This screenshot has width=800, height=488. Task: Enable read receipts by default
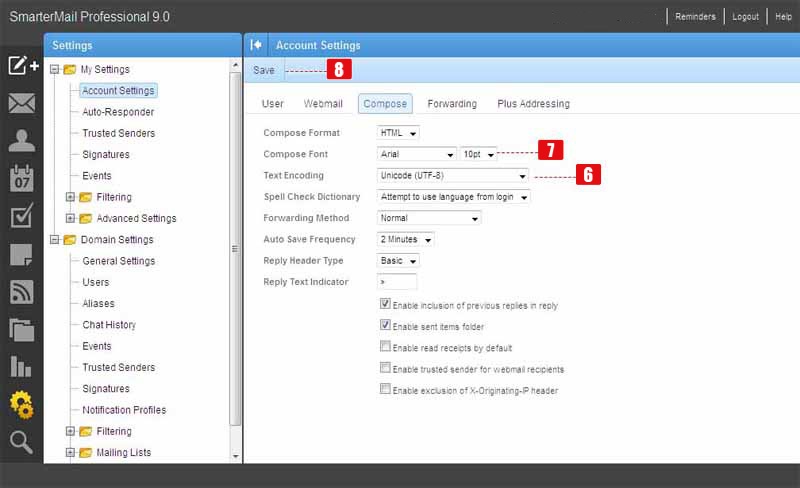pos(385,347)
